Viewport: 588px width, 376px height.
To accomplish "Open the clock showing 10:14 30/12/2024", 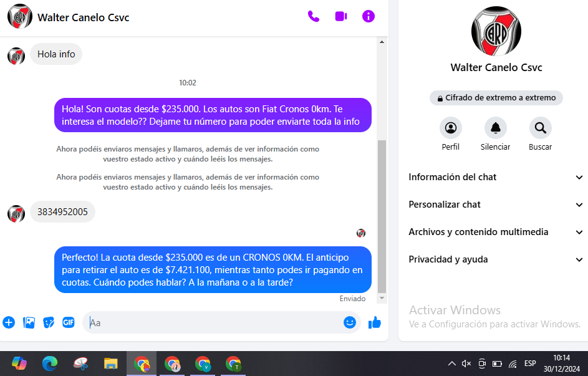I will [x=561, y=364].
